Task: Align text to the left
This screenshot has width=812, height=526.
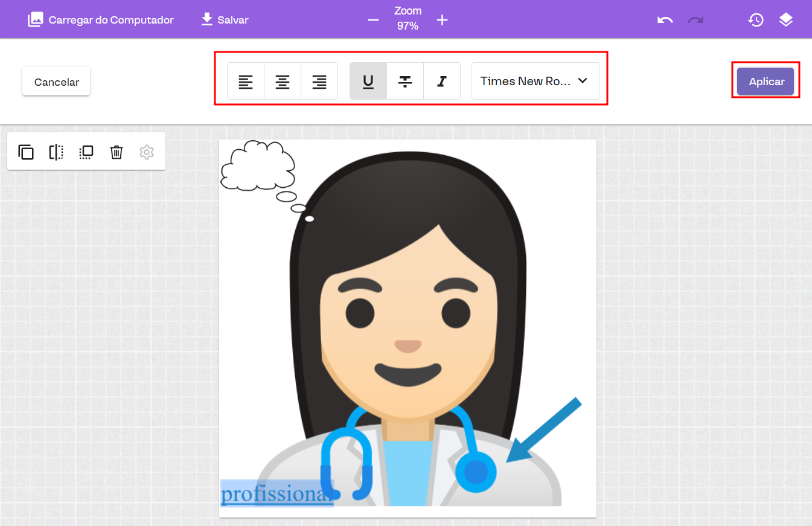Action: coord(246,82)
